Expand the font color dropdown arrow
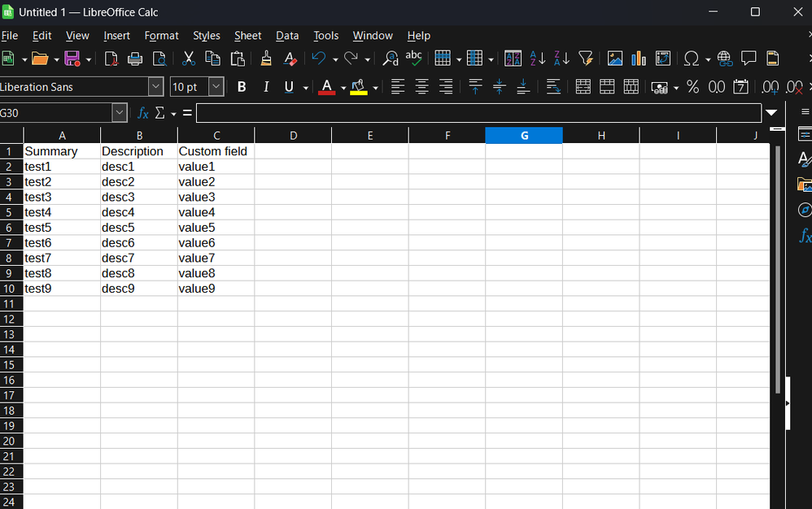The image size is (812, 509). click(x=343, y=88)
